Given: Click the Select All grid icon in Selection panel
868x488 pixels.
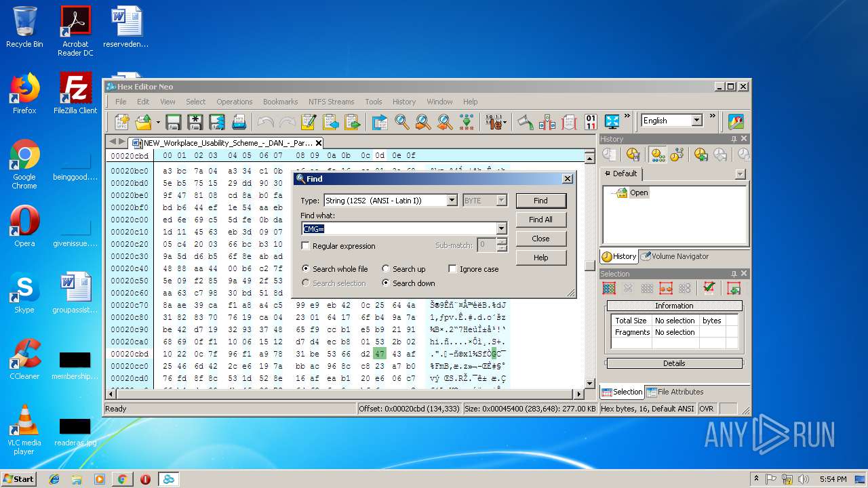Looking at the screenshot, I should 609,288.
